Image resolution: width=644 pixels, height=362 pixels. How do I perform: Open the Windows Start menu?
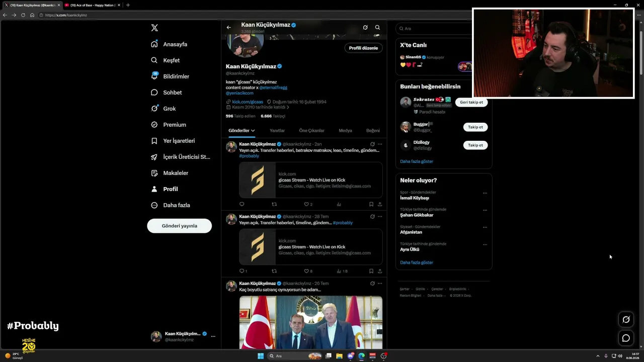(x=261, y=356)
